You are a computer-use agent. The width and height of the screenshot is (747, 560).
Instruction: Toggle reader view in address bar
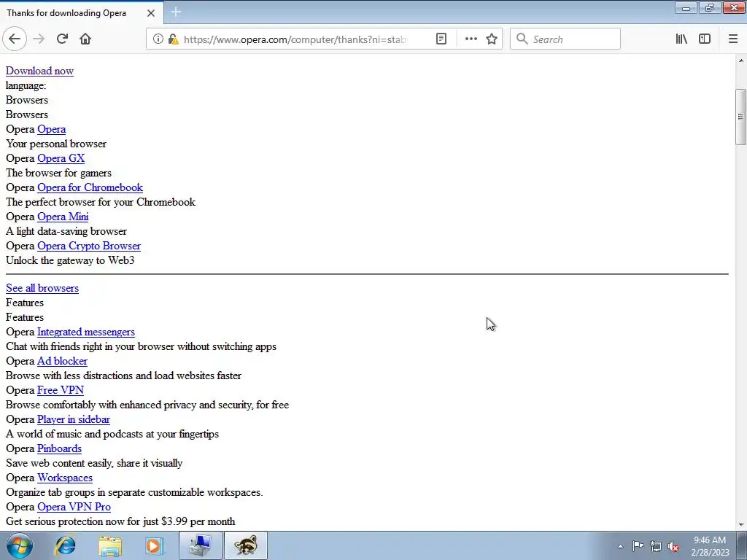pyautogui.click(x=441, y=39)
